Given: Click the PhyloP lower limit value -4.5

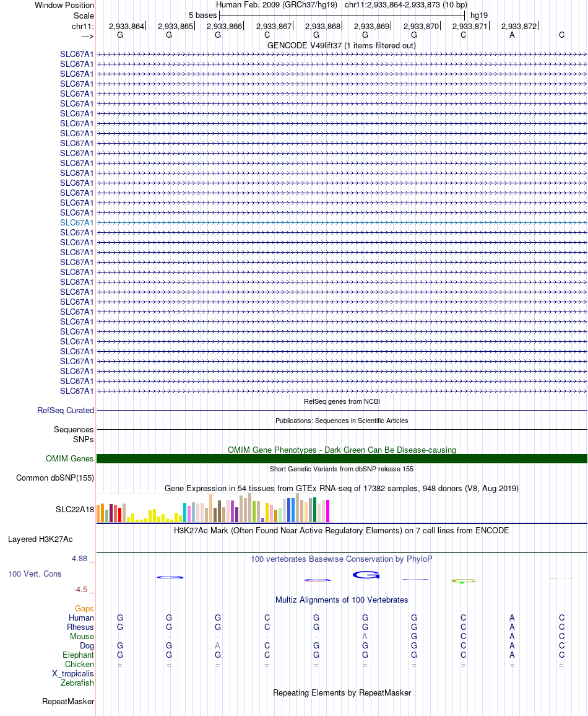Looking at the screenshot, I should 80,590.
